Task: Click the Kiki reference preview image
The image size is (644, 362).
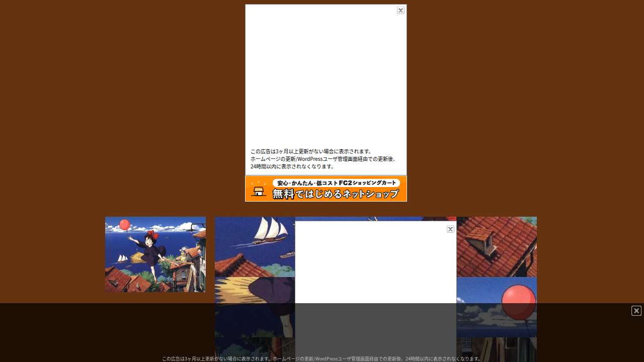Action: [155, 254]
